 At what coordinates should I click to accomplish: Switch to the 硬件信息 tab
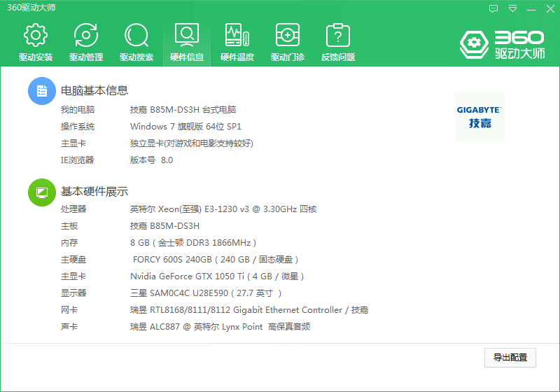click(187, 43)
